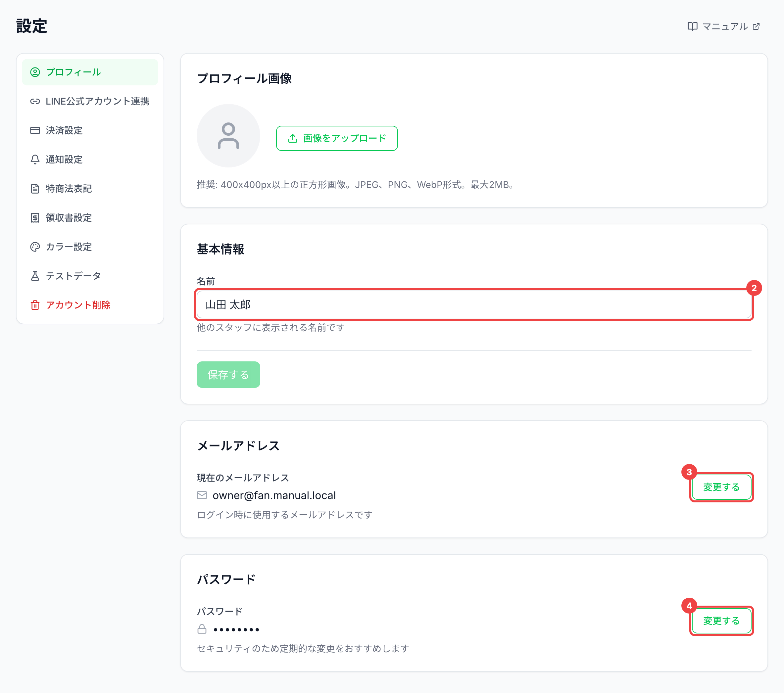Click the padlock icon beside masked password
Image resolution: width=784 pixels, height=693 pixels.
(x=202, y=629)
